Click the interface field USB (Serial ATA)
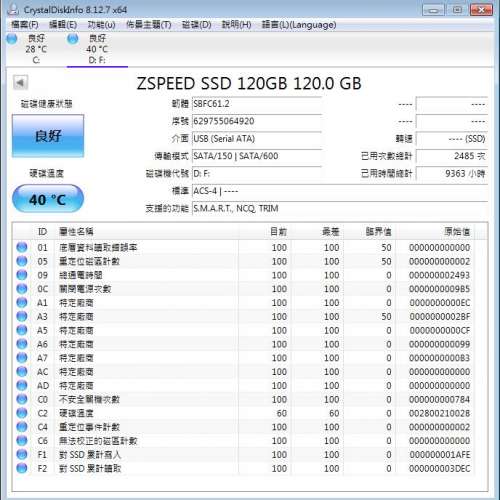Viewport: 500px width, 500px height. (x=257, y=139)
